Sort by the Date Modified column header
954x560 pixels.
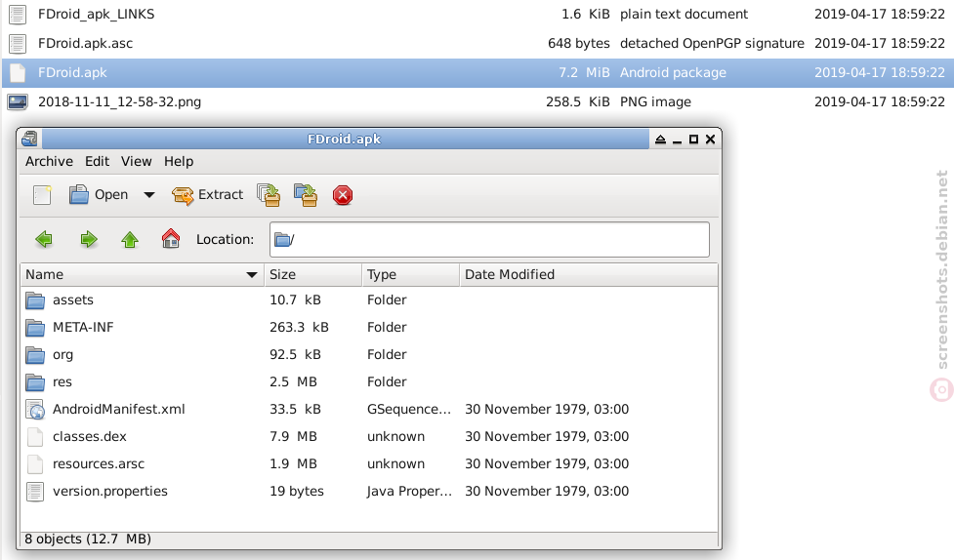coord(589,275)
